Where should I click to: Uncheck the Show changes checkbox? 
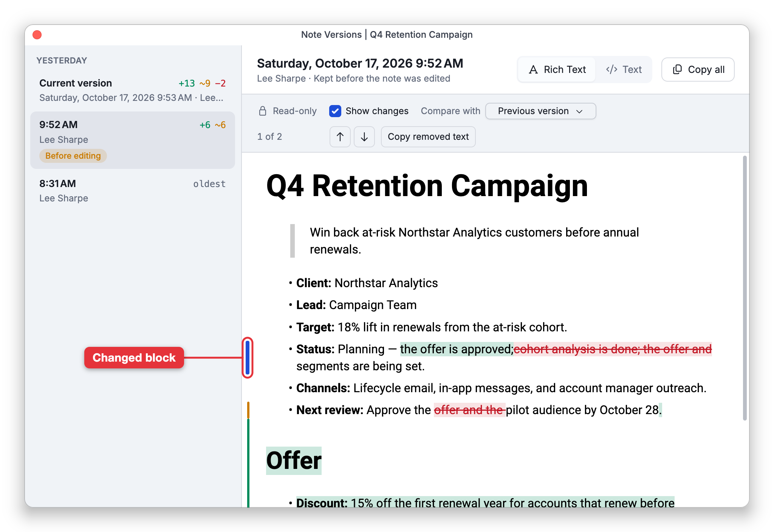coord(335,111)
